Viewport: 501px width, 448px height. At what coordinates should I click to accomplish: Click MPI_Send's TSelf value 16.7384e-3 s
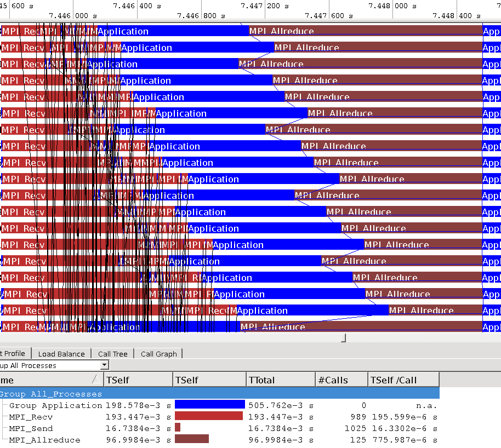click(138, 428)
